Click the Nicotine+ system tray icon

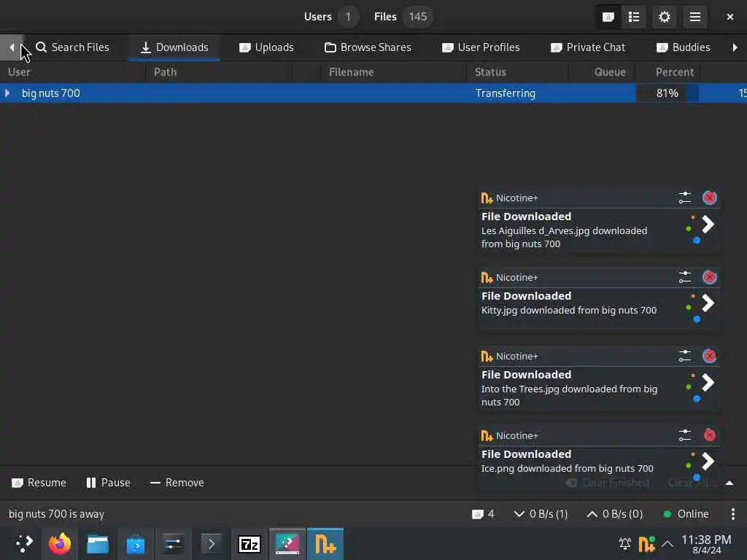pyautogui.click(x=646, y=543)
